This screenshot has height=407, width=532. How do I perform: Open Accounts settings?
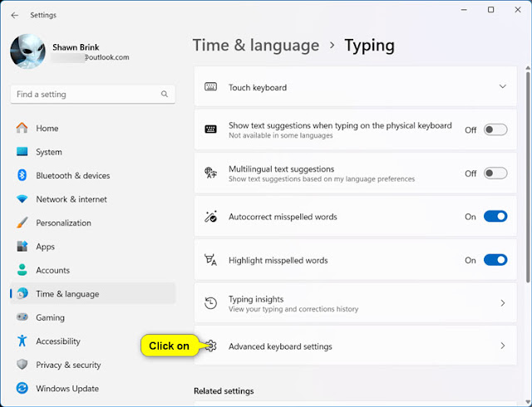tap(93, 270)
